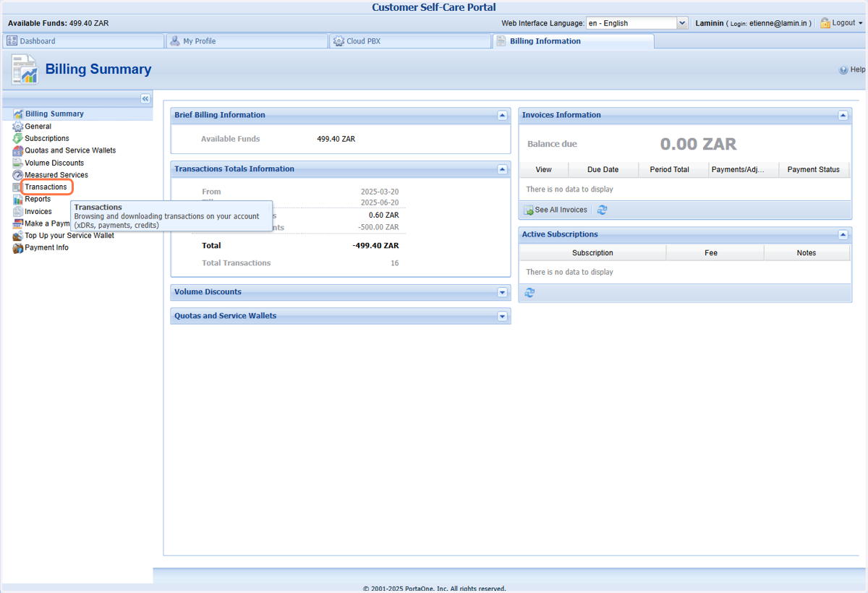Click the Invoices document icon in sidebar
This screenshot has height=593, width=868.
point(18,211)
